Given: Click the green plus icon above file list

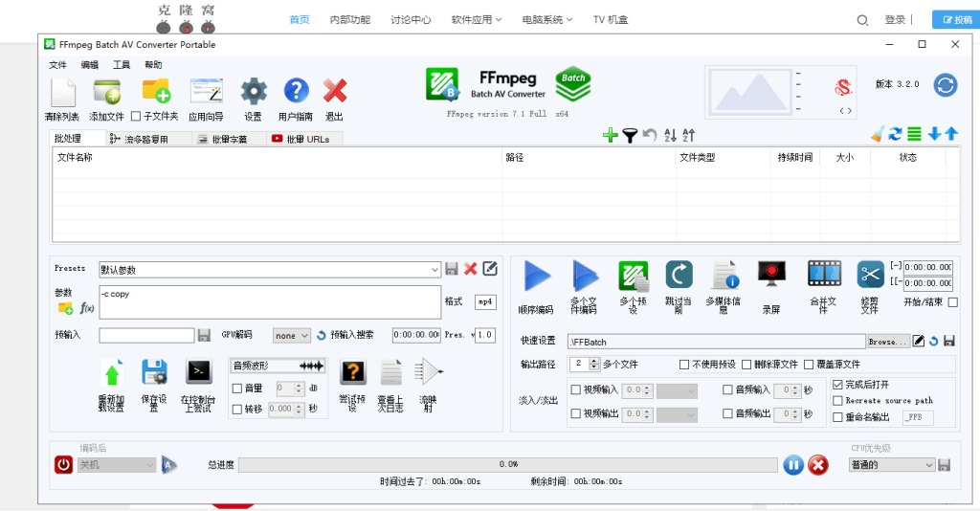Looking at the screenshot, I should pyautogui.click(x=610, y=135).
